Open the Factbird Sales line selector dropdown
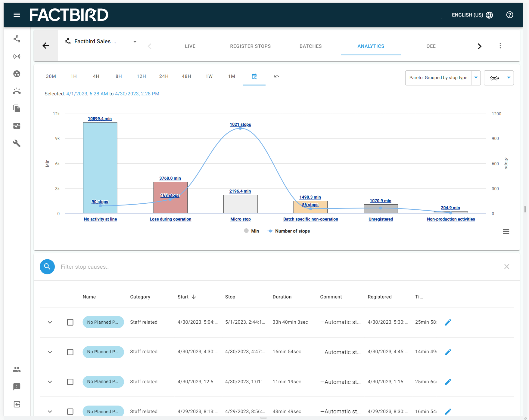 coord(135,42)
